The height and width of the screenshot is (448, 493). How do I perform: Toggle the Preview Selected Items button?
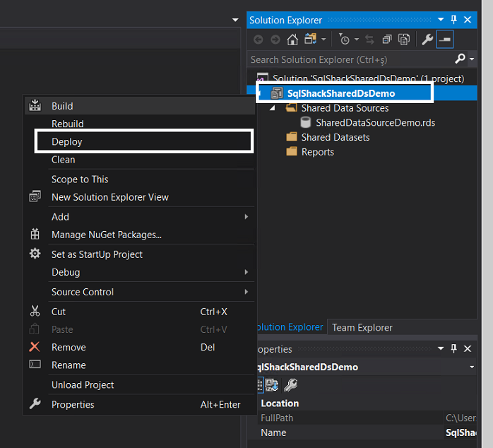click(445, 40)
